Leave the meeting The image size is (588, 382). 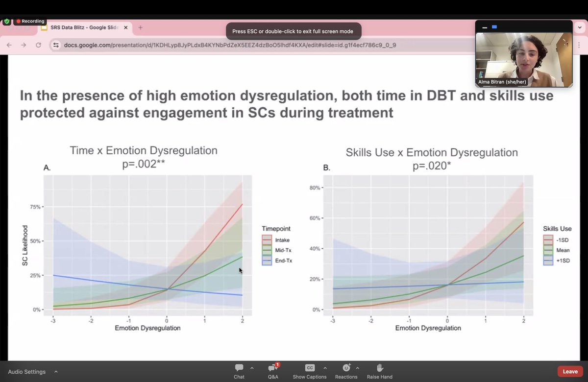[x=570, y=372]
